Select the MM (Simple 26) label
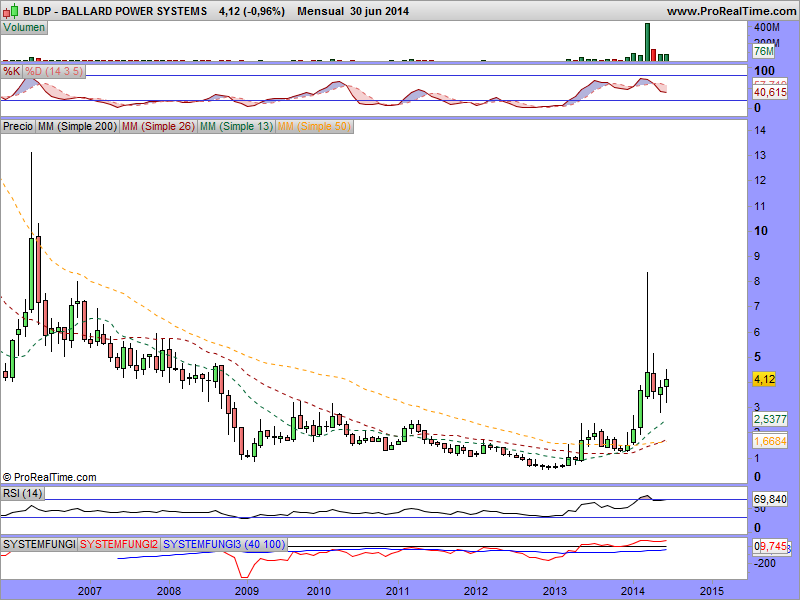This screenshot has height=600, width=800. [x=158, y=126]
